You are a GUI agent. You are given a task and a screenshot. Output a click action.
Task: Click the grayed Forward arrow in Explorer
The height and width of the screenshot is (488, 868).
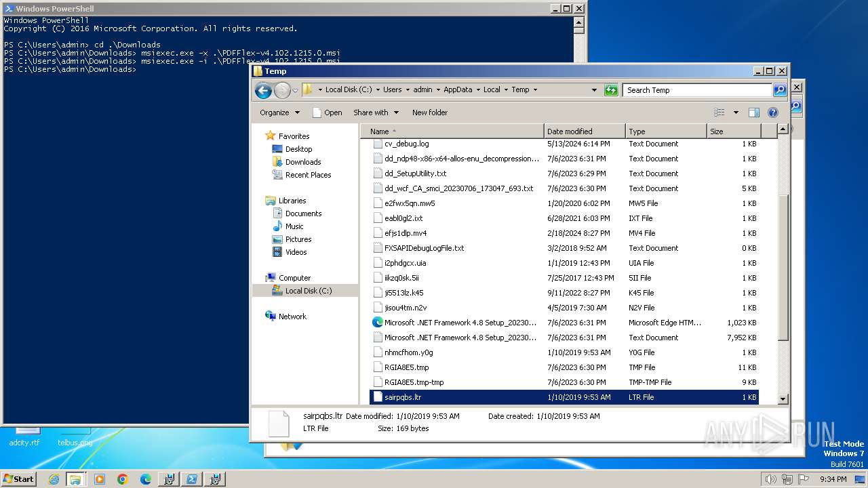point(282,90)
